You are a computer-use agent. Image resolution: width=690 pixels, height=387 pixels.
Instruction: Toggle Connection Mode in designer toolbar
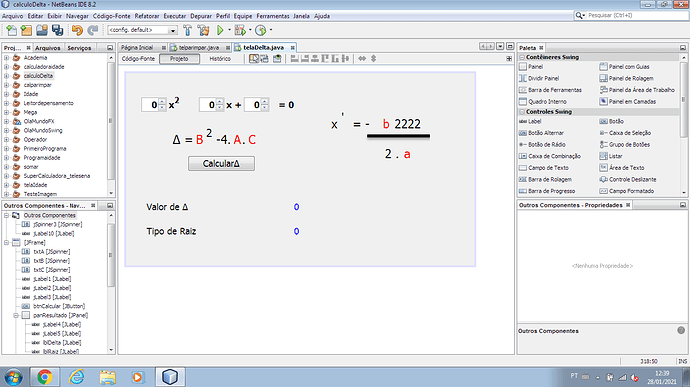click(x=264, y=59)
